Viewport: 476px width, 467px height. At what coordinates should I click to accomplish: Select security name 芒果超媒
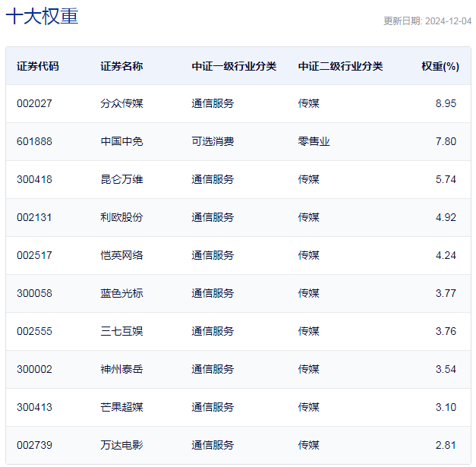121,407
